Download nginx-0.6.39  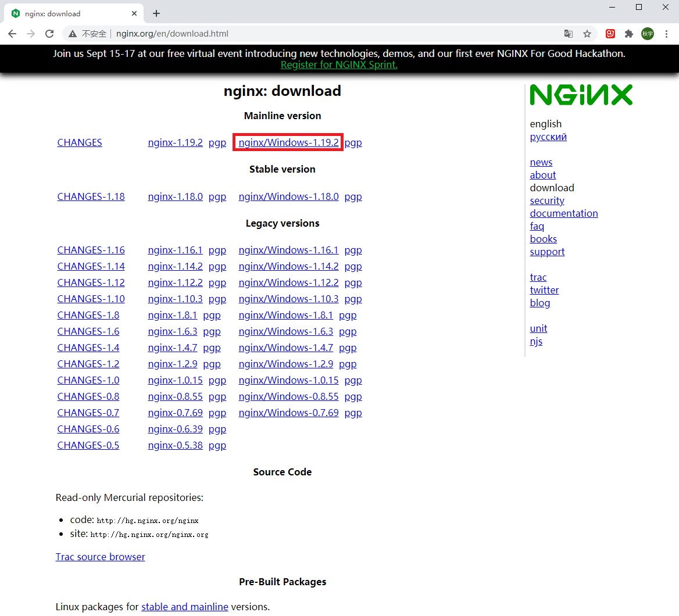point(176,429)
